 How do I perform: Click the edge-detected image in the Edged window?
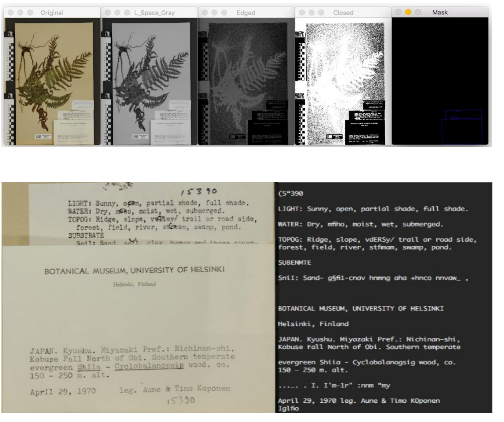coord(246,81)
